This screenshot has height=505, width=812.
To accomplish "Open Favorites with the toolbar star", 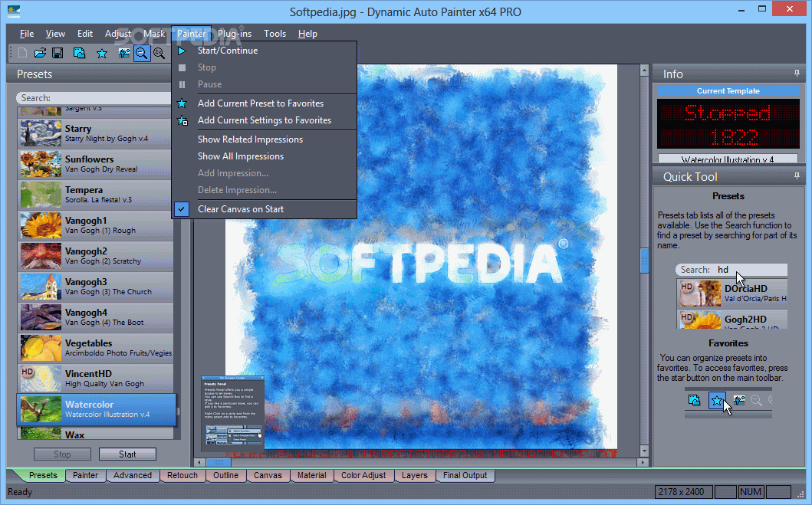I will 101,54.
